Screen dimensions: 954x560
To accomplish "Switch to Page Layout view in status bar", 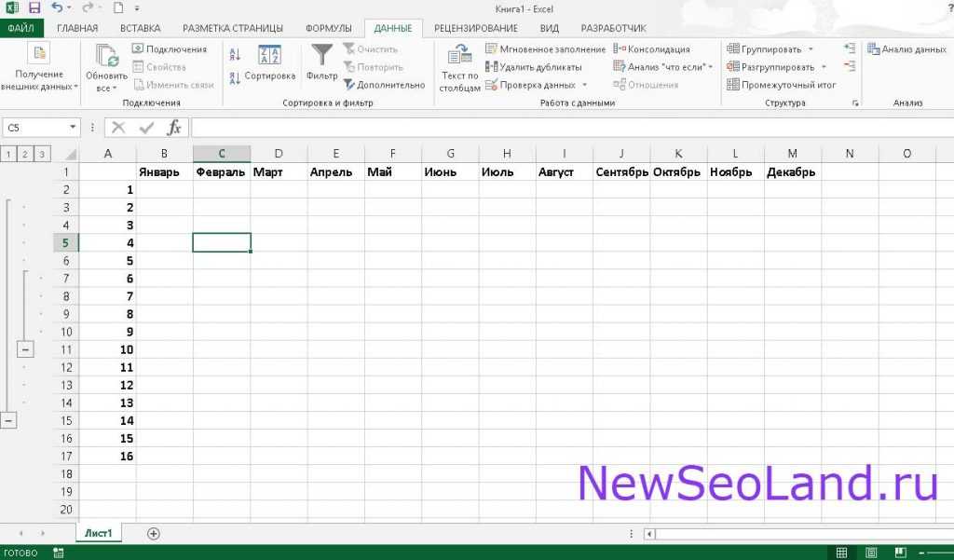I will tap(871, 553).
